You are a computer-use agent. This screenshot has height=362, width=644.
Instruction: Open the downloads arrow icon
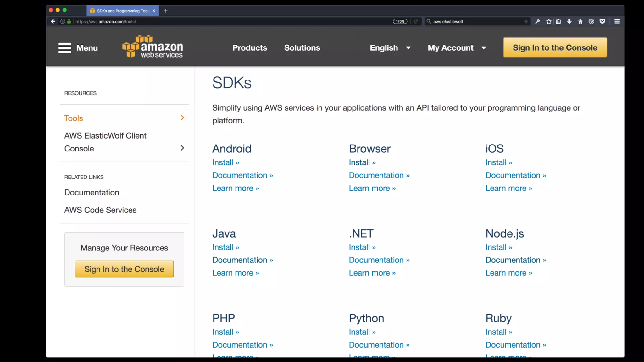569,21
